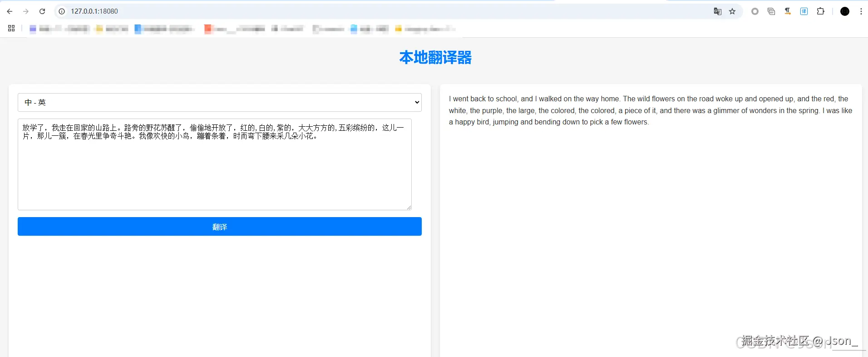Grab the textarea resize handle
Screen dimensions: 868x357
pyautogui.click(x=409, y=207)
